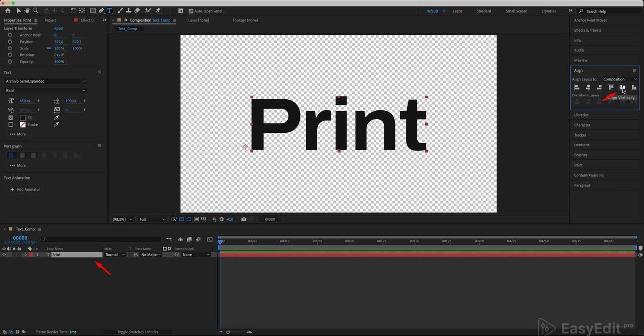Viewport: 644px width, 336px height.
Task: Expand the Print layer properties
Action: pyautogui.click(x=26, y=255)
